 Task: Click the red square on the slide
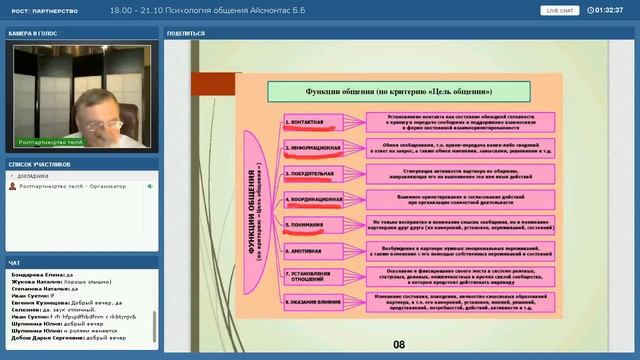[213, 84]
